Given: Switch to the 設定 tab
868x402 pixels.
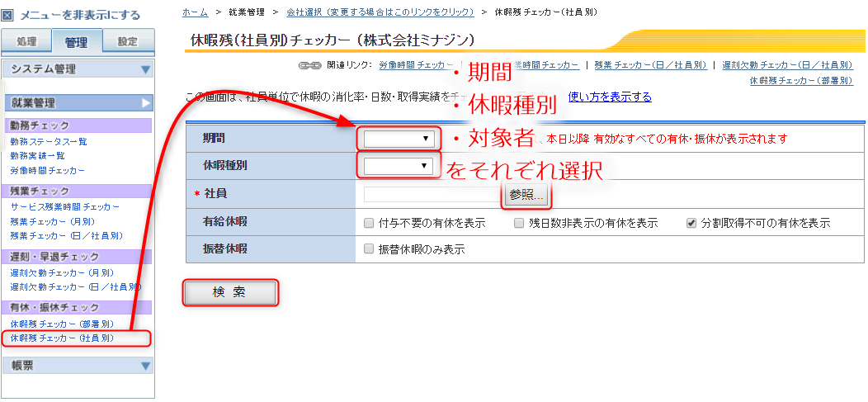Looking at the screenshot, I should [128, 42].
